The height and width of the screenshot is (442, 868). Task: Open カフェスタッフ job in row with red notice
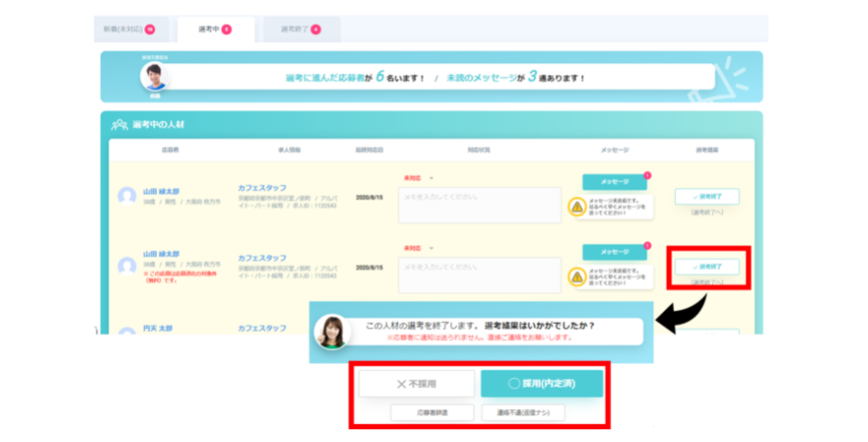pos(262,258)
